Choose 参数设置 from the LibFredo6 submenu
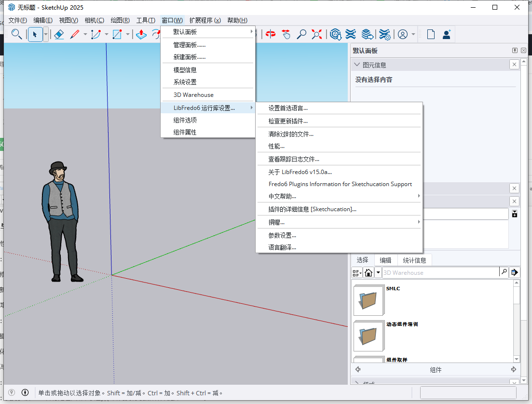The image size is (532, 404). click(339, 235)
